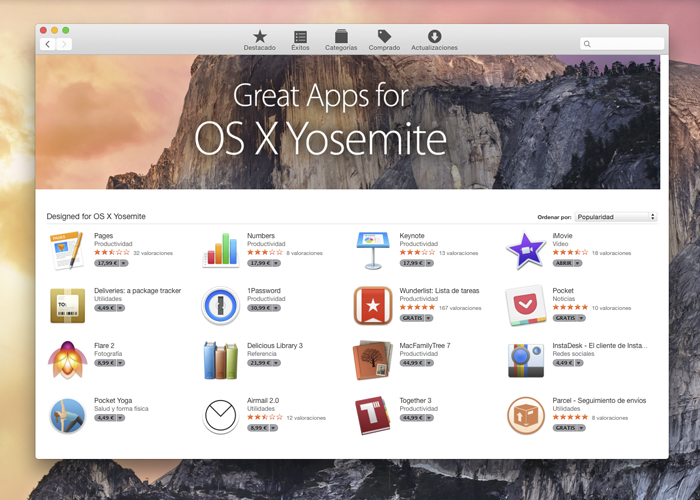Open the MacFamilyTree 7 title link
Image resolution: width=700 pixels, height=500 pixels.
click(x=425, y=346)
